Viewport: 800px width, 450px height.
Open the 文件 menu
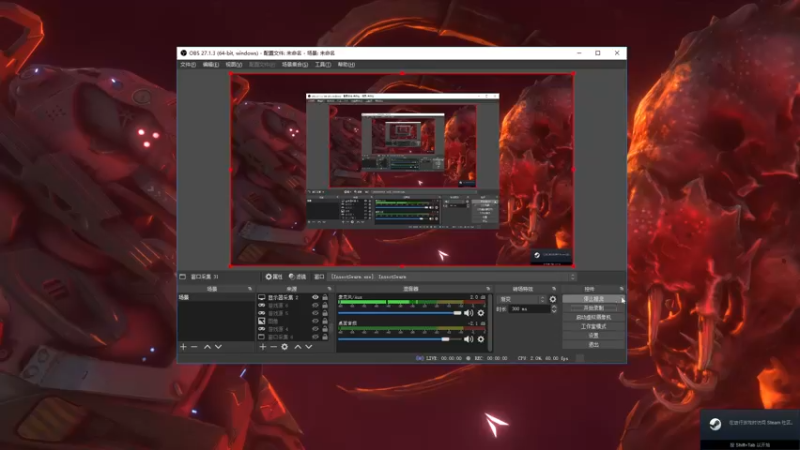click(188, 65)
